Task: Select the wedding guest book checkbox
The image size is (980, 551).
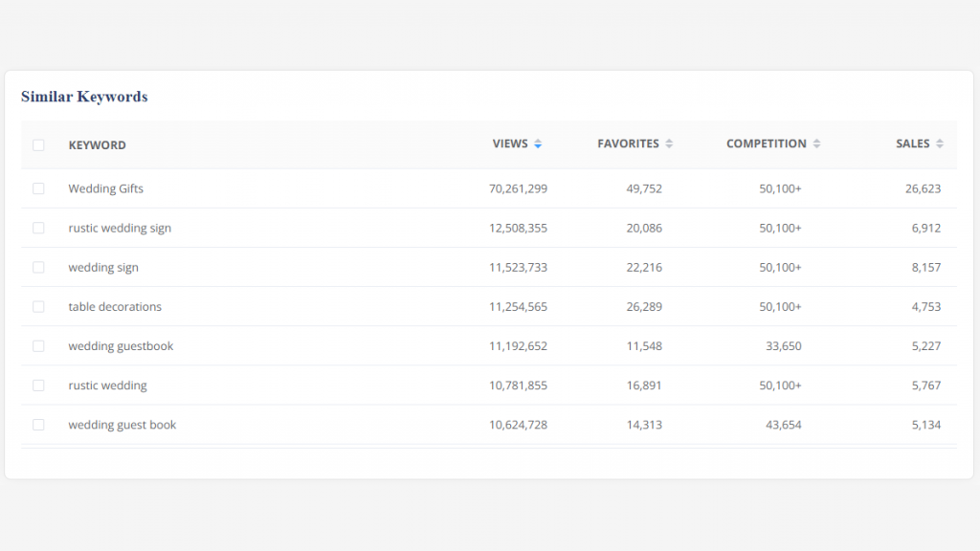Action: click(x=38, y=425)
